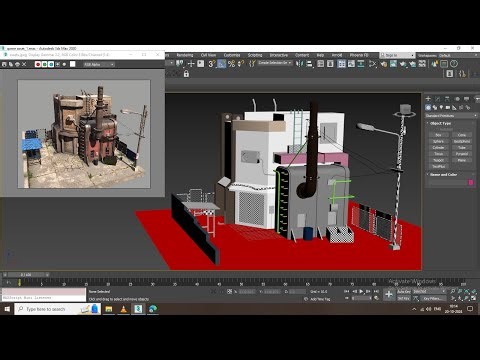Click the white swatch in image viewer
480x360 pixels.
(72, 64)
